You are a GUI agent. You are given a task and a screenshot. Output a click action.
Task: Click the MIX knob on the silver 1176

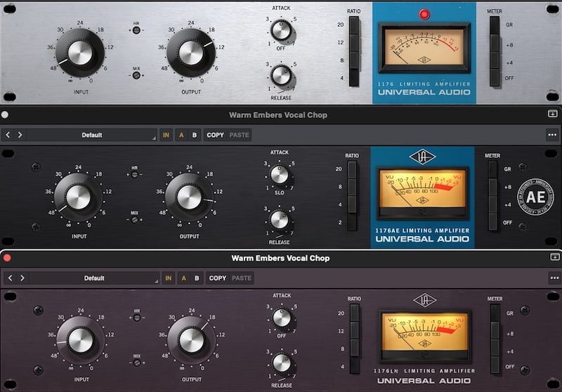tap(136, 75)
